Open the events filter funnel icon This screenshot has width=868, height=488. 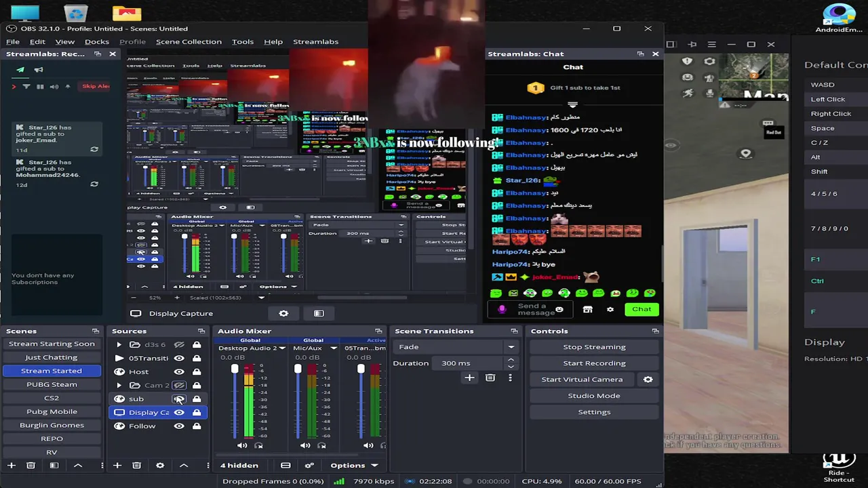26,87
